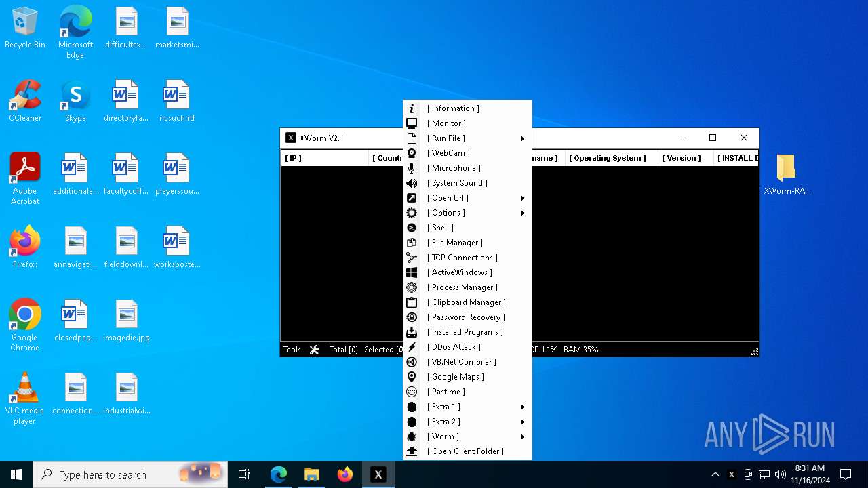Click the WebCam icon in the menu

412,153
